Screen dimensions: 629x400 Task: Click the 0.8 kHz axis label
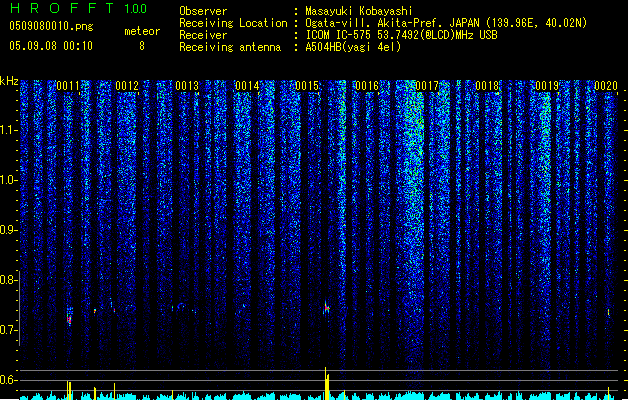[x=8, y=280]
